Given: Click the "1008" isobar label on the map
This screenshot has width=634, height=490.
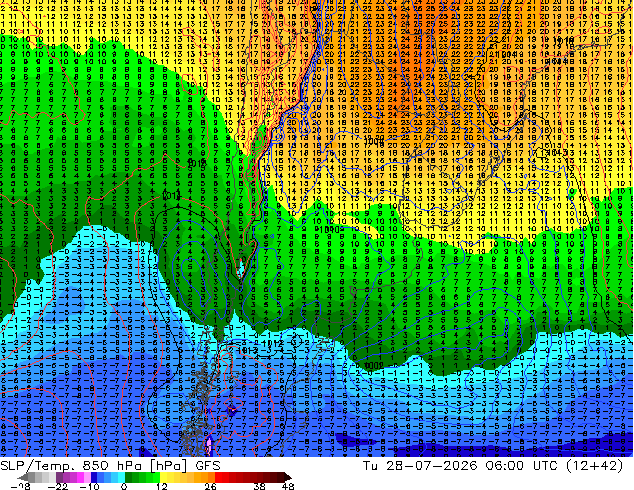Looking at the screenshot, I should tap(373, 142).
